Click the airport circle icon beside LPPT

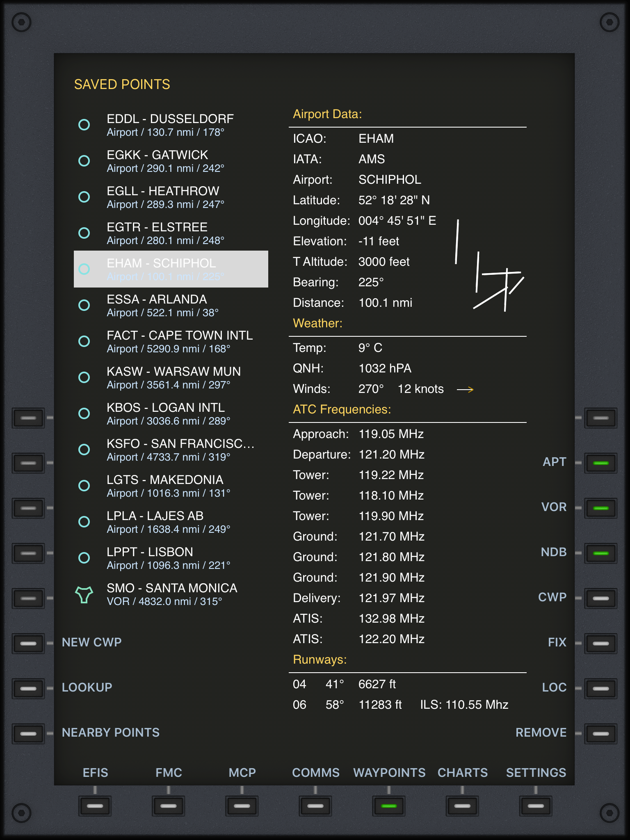pos(84,558)
